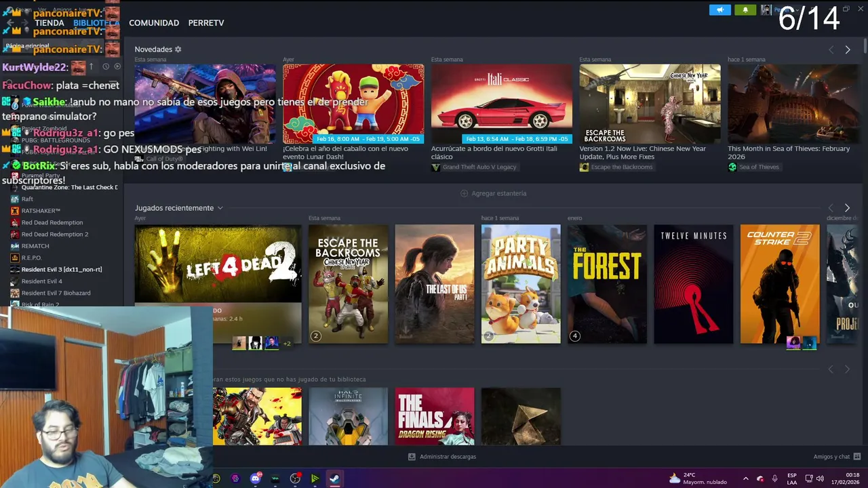The width and height of the screenshot is (868, 488).
Task: Click the number 4 badge on The Forest
Action: [574, 336]
